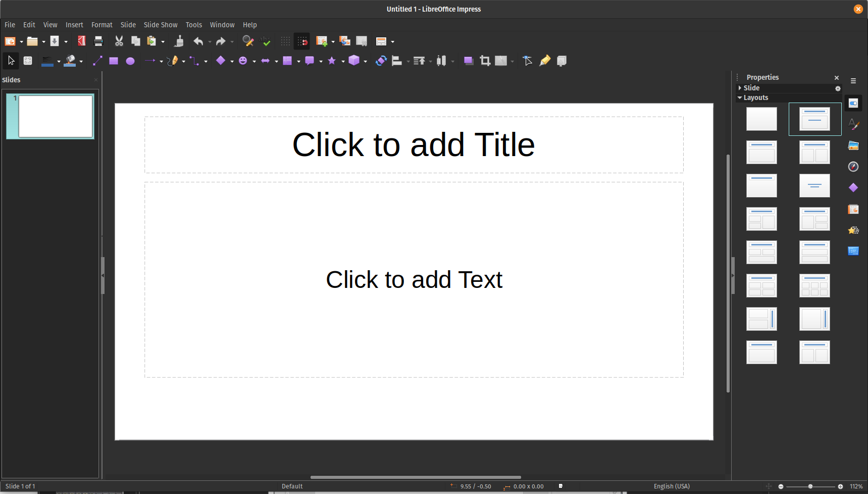
Task: Open the curves and polygons dropdown
Action: (x=183, y=61)
